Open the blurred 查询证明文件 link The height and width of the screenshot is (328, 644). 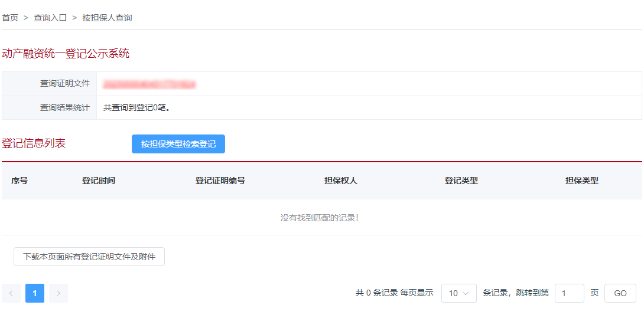tap(149, 84)
